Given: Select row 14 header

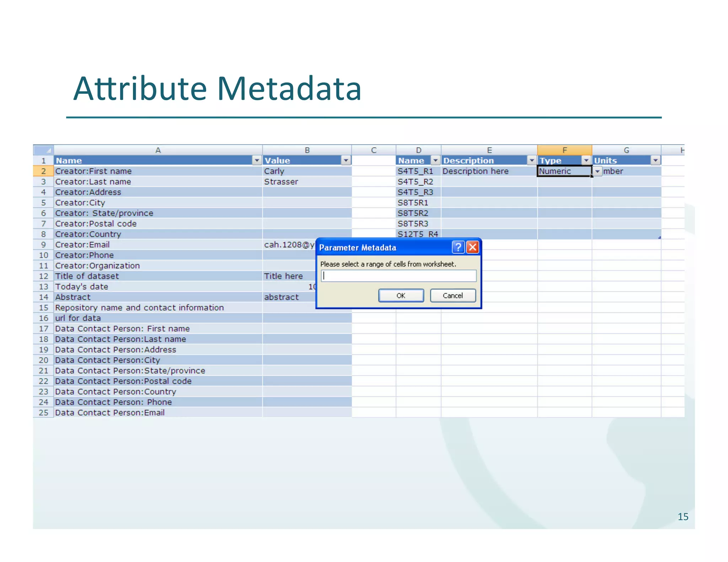Looking at the screenshot, I should tap(43, 297).
